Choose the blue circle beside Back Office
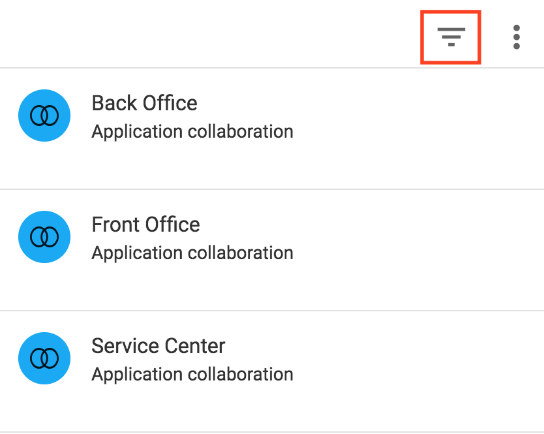 [44, 116]
